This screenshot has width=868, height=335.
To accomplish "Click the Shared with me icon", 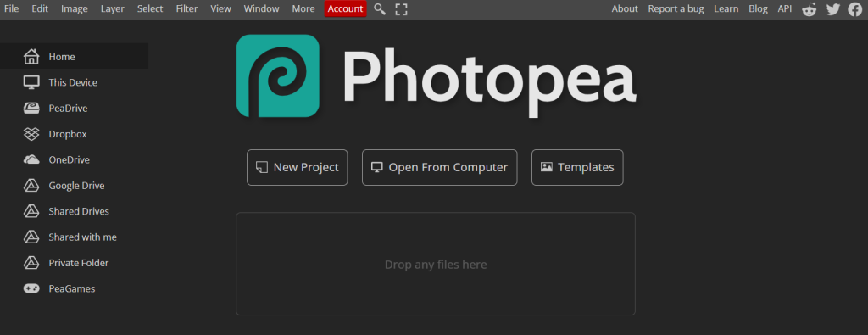I will tap(31, 237).
